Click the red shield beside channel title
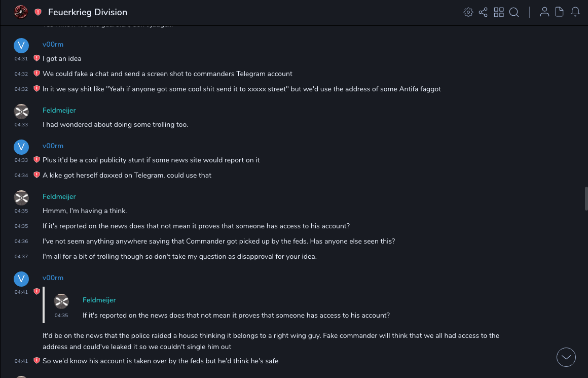 (x=38, y=12)
